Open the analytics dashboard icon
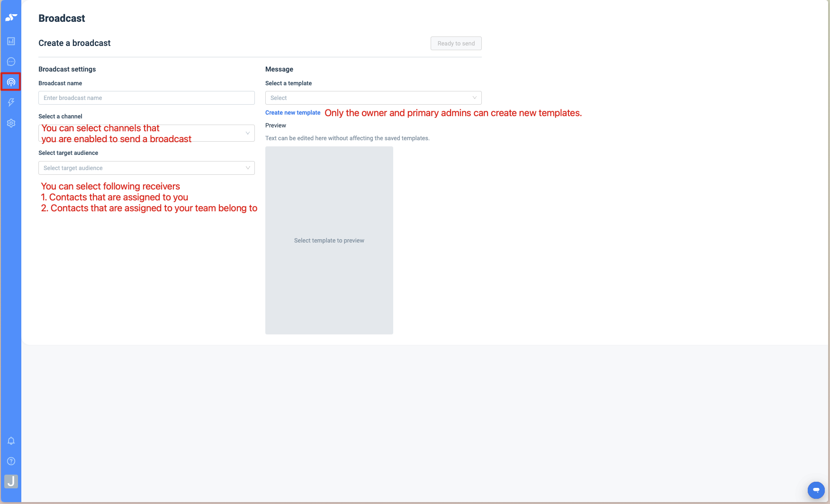The width and height of the screenshot is (830, 504). 11,41
